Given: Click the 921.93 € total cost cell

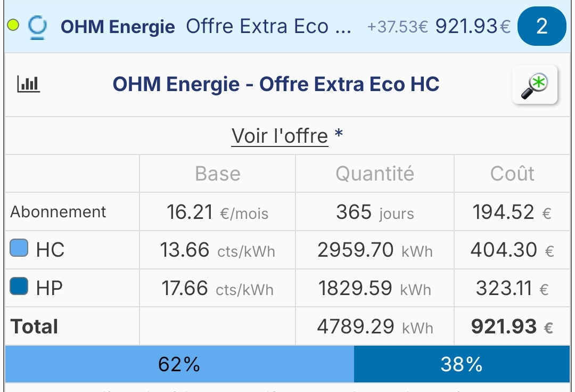Looking at the screenshot, I should click(512, 326).
